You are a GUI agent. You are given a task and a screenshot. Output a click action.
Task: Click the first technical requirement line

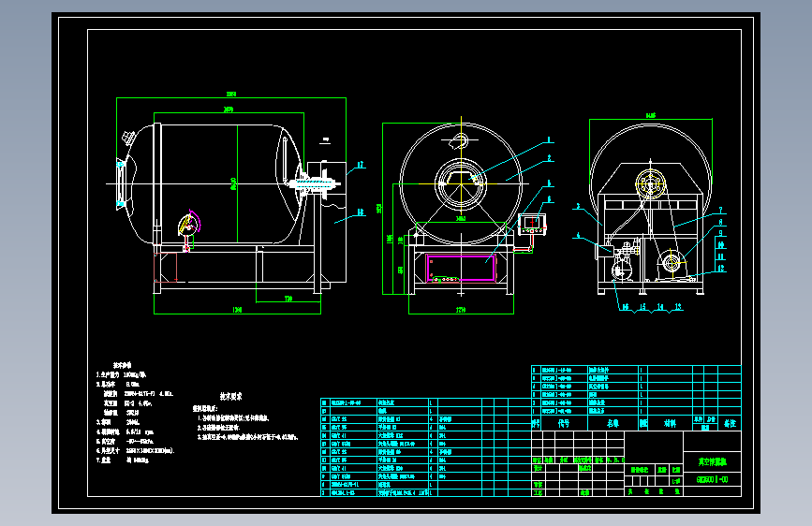coord(234,418)
